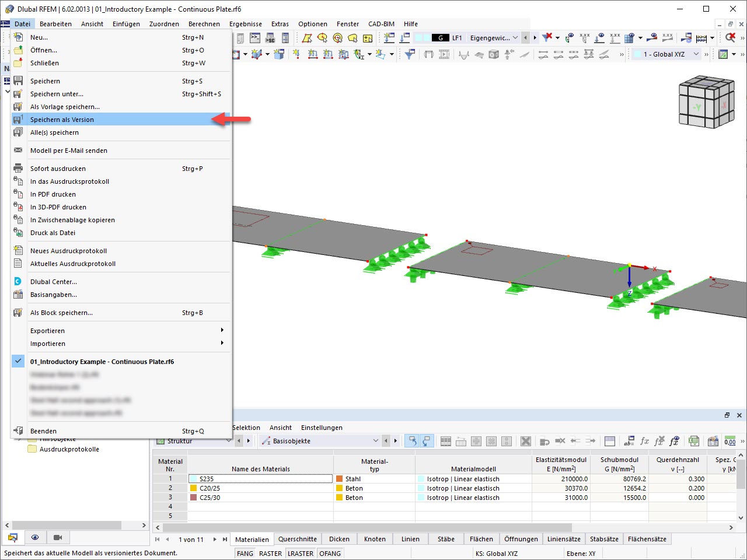Viewport: 747px width, 560px height.
Task: Click the C25/30 material color swatch
Action: 193,498
